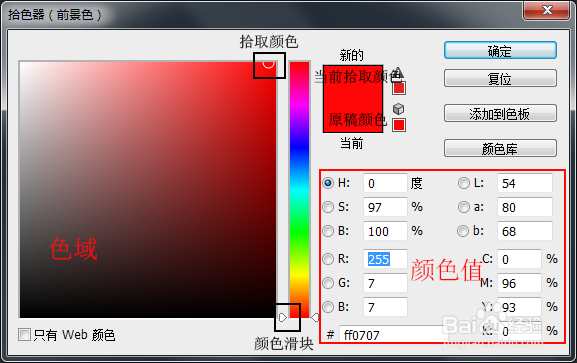577x363 pixels.
Task: Click the a input field showing 80
Action: [525, 207]
